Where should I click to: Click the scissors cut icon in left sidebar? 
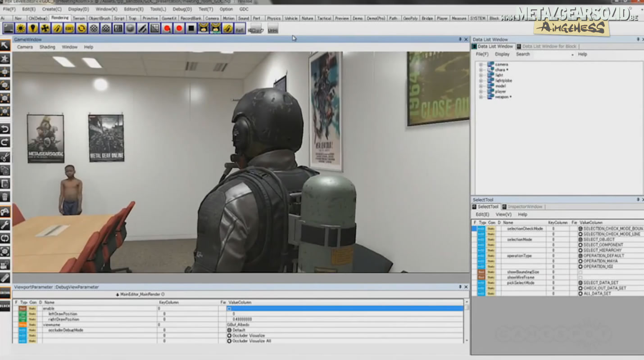[x=5, y=157]
